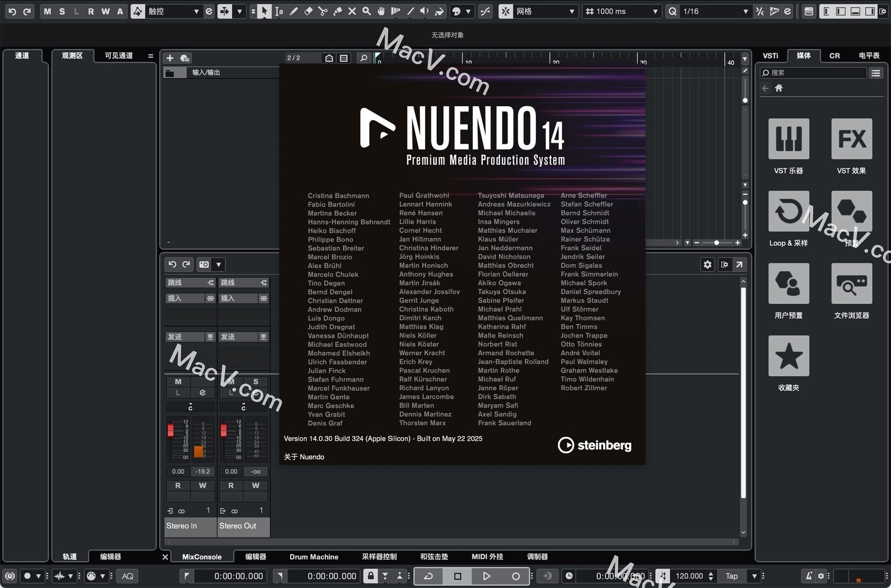Toggle Write automation (W) in top toolbar
This screenshot has height=588, width=891.
pos(106,11)
